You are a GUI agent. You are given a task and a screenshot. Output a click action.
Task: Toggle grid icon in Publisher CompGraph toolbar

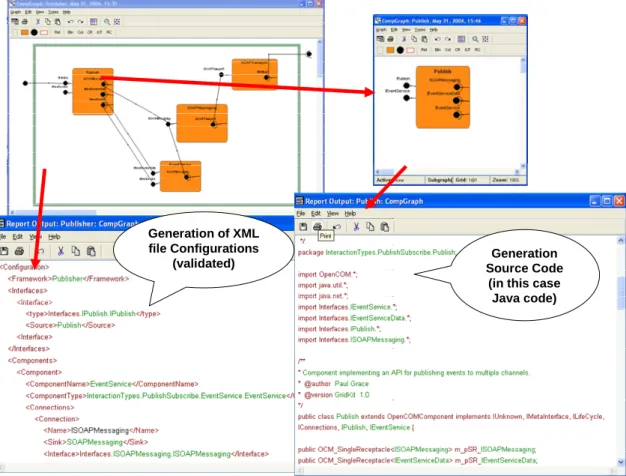pyautogui.click(x=93, y=22)
